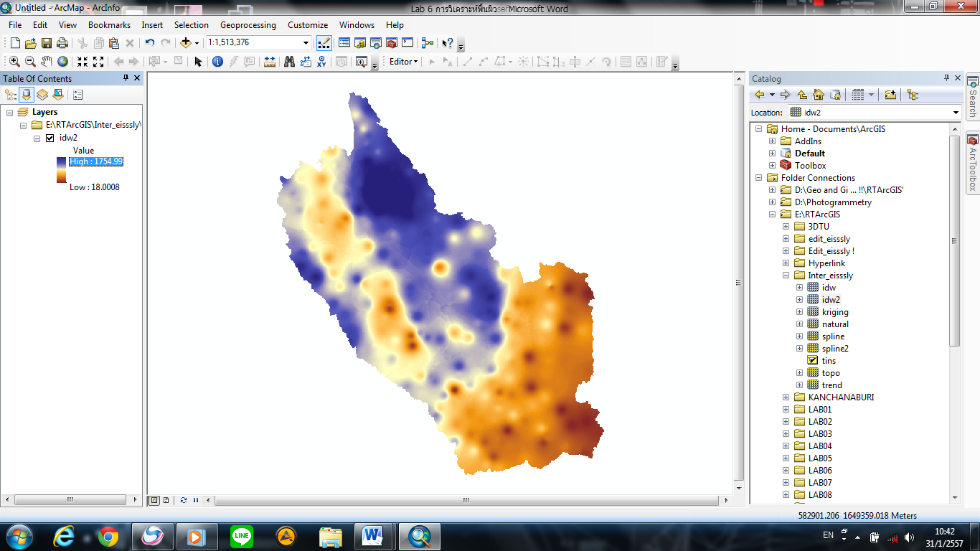Screen dimensions: 980x551
Task: Uncheck the idw2 layer visibility checkbox
Action: coord(50,138)
